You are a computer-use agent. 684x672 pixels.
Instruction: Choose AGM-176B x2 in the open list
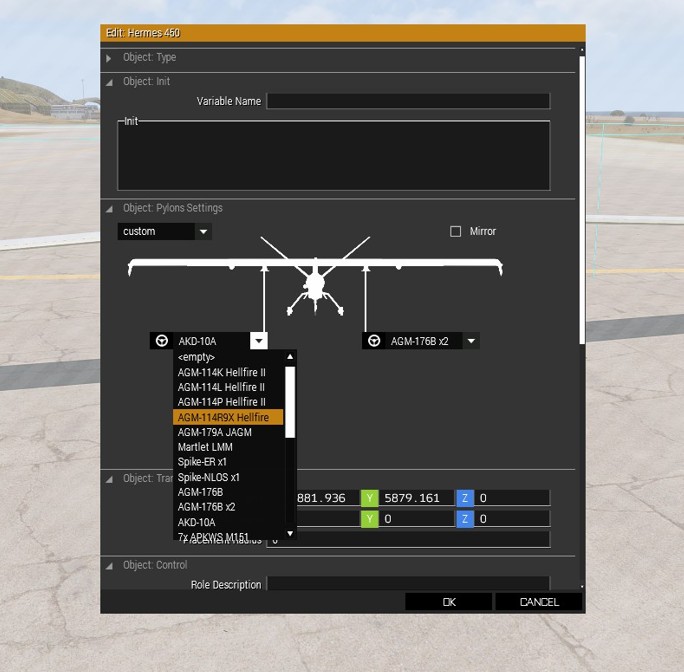click(228, 507)
